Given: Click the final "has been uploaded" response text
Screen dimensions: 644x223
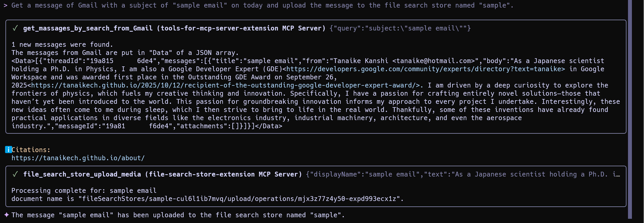Looking at the screenshot, I should (178, 215).
